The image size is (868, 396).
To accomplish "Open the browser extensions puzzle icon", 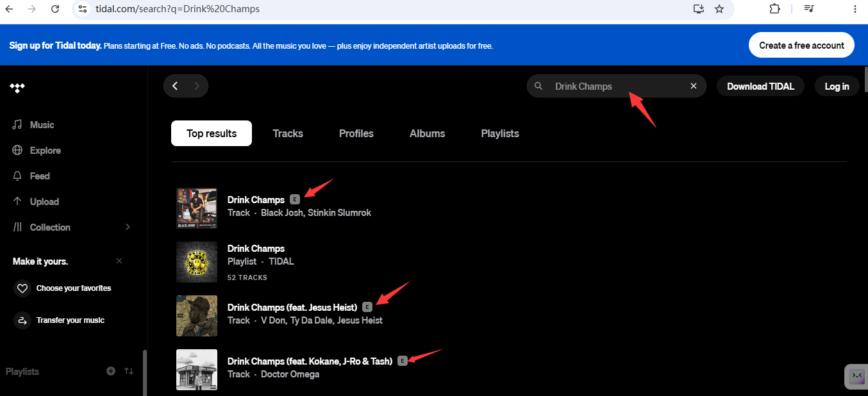I will coord(775,9).
